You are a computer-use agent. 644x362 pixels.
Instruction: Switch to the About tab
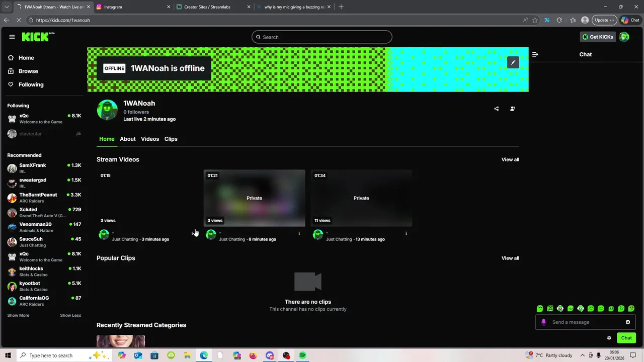coord(128,139)
